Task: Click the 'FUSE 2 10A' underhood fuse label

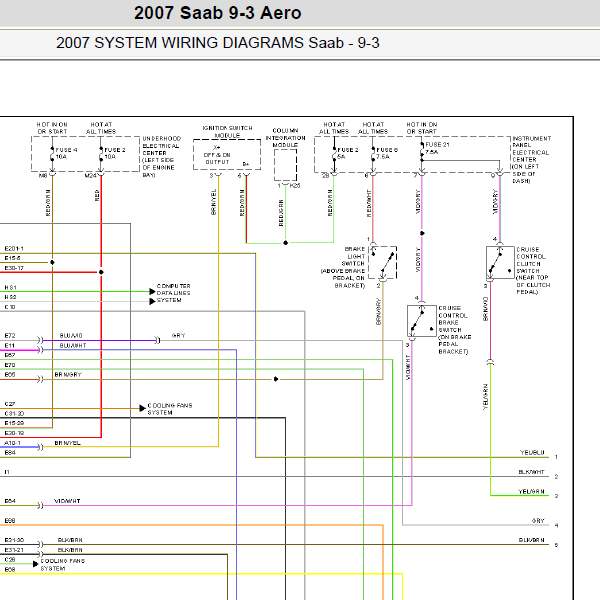Action: [x=114, y=153]
